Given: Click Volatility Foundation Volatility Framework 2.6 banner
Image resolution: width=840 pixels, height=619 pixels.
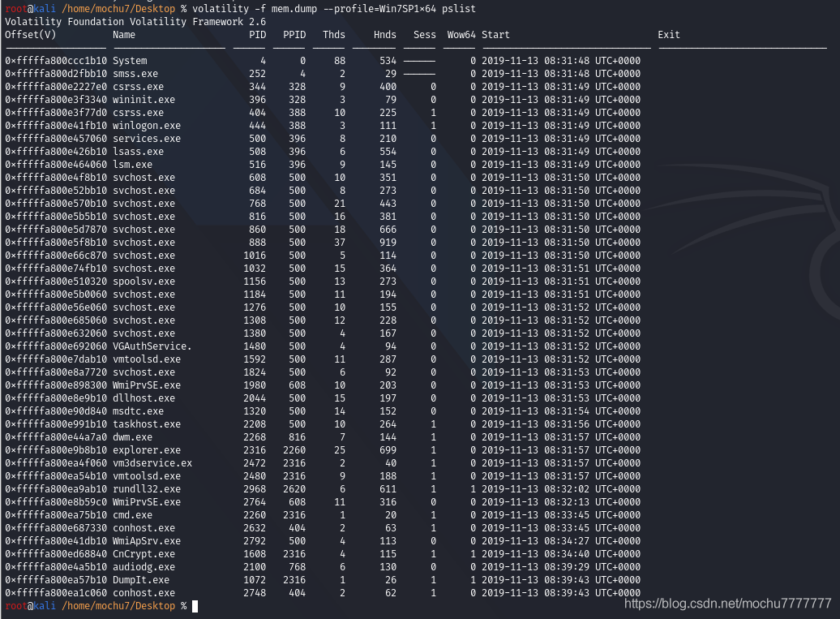Looking at the screenshot, I should (135, 21).
